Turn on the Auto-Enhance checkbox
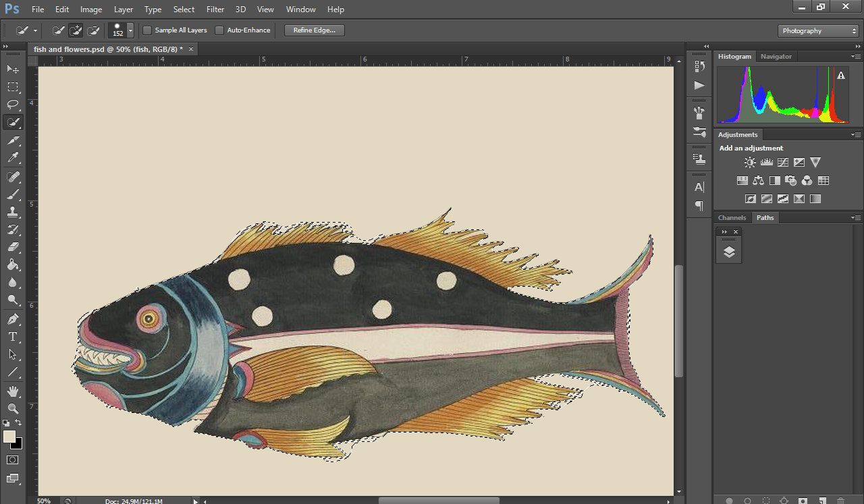 (x=219, y=30)
